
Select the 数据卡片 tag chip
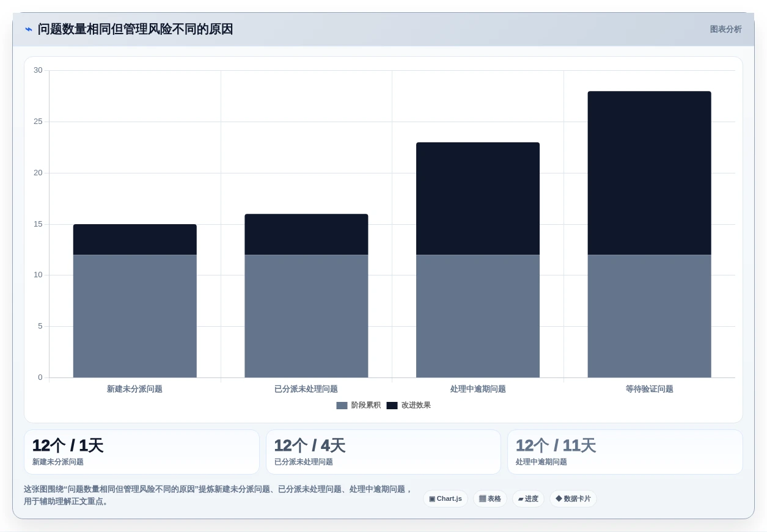[x=573, y=499]
